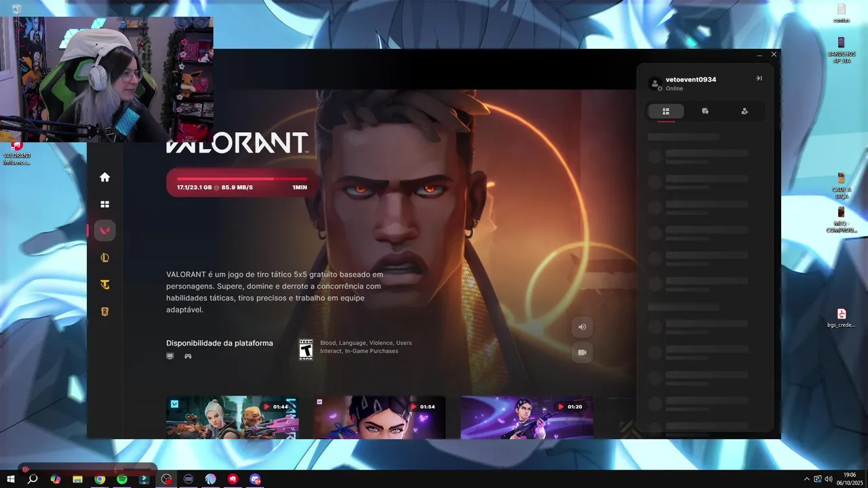Screen dimensions: 868x488
Task: Open the chat messages tab
Action: click(705, 111)
